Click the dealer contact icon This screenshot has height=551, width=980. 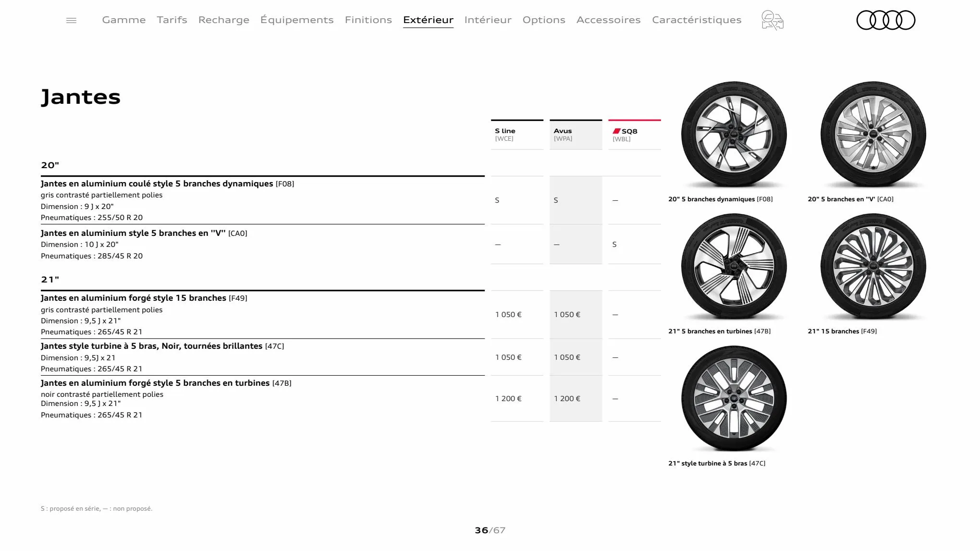click(772, 20)
